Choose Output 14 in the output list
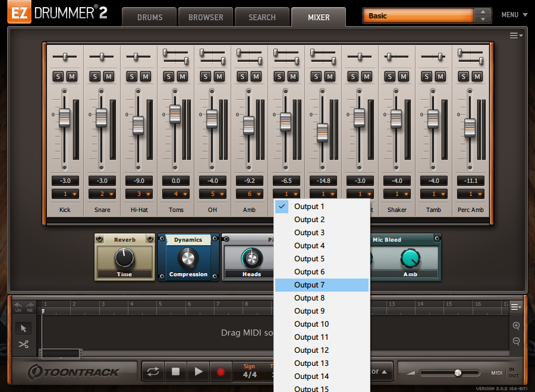Viewport: 535px width, 392px height. 322,377
